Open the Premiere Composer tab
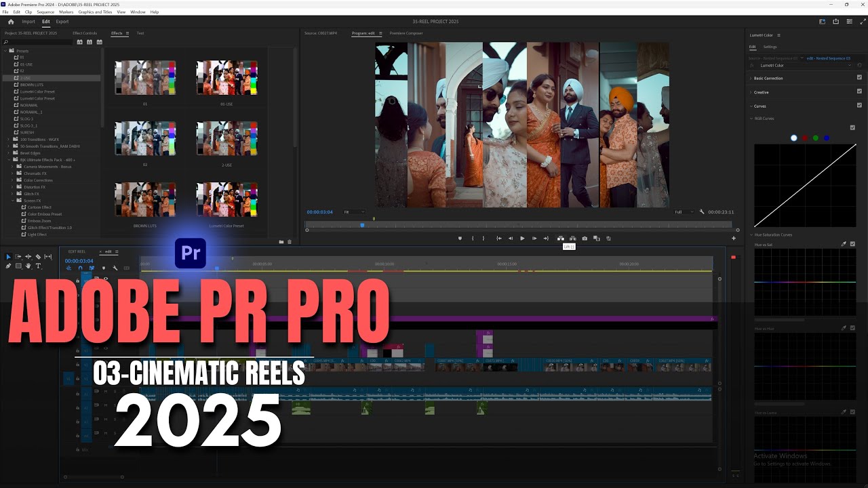Image resolution: width=868 pixels, height=488 pixels. (406, 33)
